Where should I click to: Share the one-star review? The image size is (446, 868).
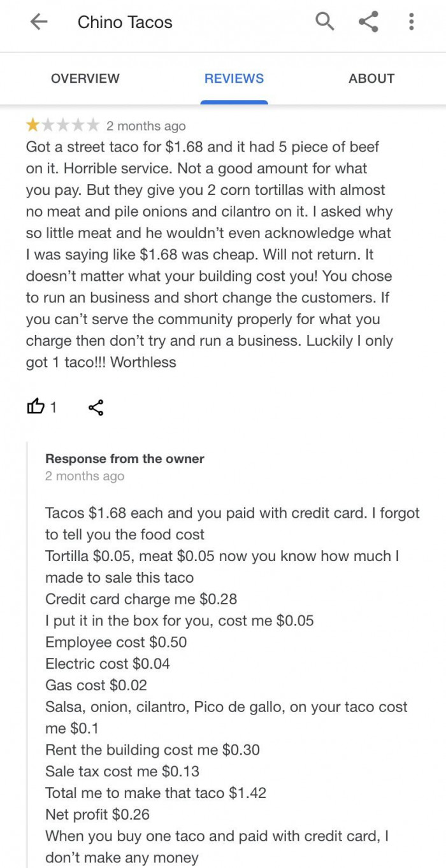click(96, 407)
